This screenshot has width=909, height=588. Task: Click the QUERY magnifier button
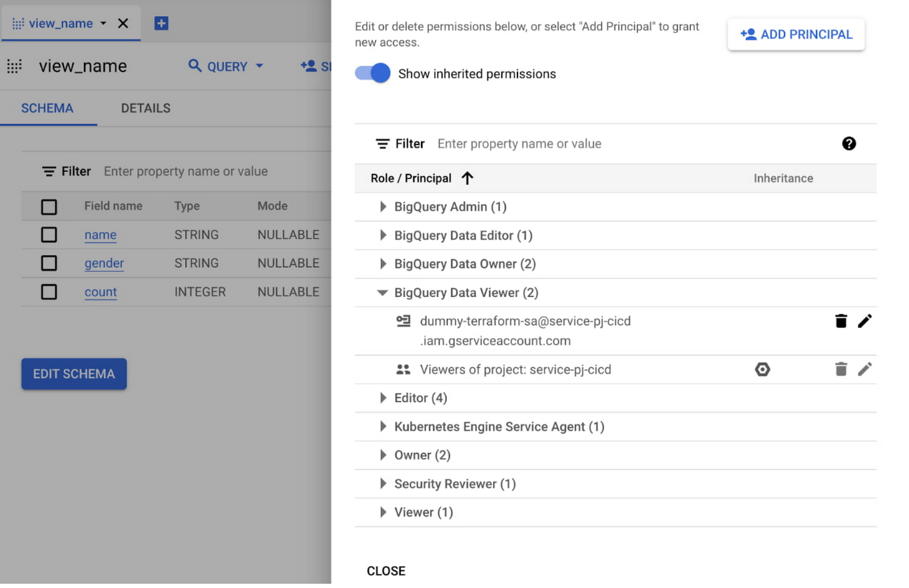(218, 66)
